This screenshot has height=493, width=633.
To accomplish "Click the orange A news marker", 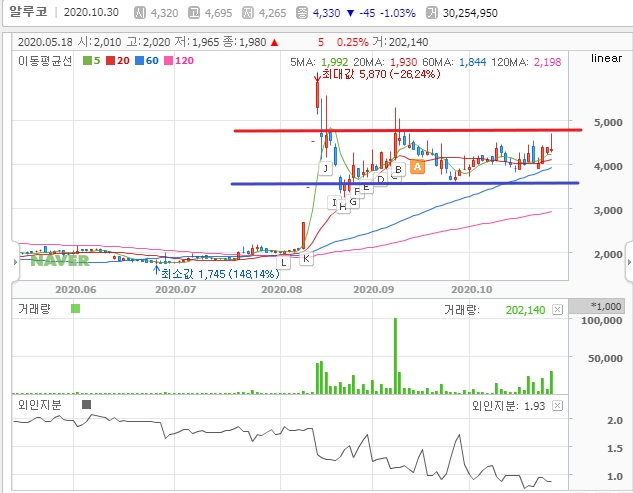I will [x=417, y=166].
